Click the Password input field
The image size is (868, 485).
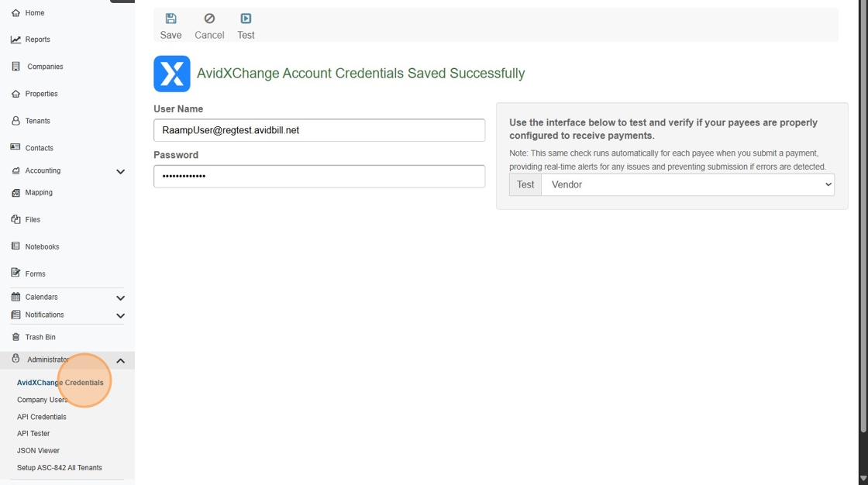pyautogui.click(x=319, y=176)
